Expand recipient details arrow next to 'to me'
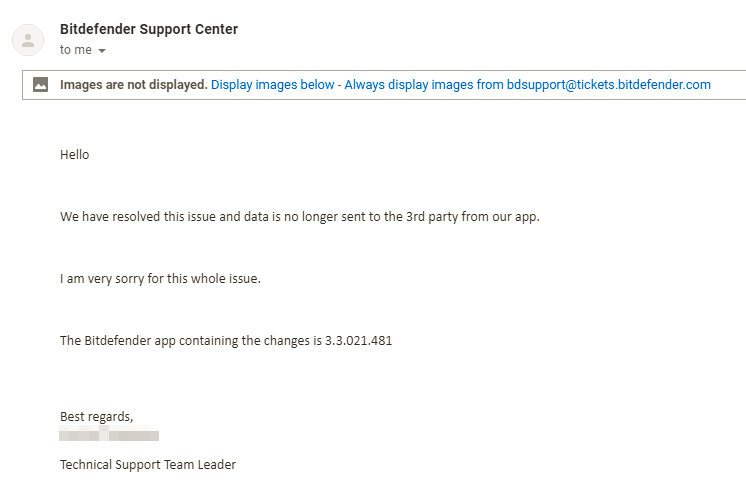 (x=102, y=50)
